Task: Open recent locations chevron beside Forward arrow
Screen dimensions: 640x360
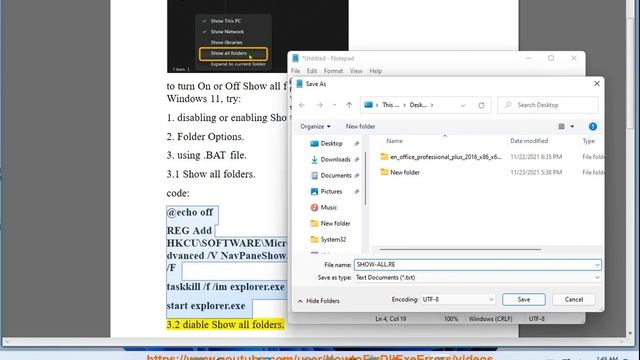Action: pyautogui.click(x=334, y=105)
